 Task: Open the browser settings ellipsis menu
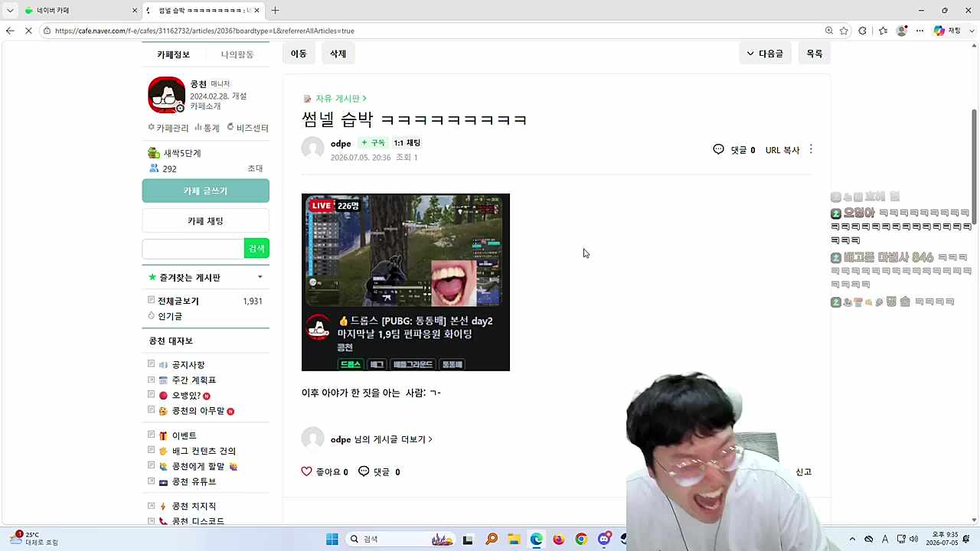coord(920,31)
